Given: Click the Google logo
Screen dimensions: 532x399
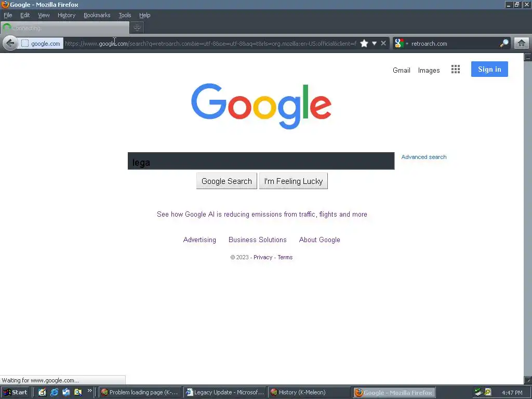Looking at the screenshot, I should coord(261,106).
